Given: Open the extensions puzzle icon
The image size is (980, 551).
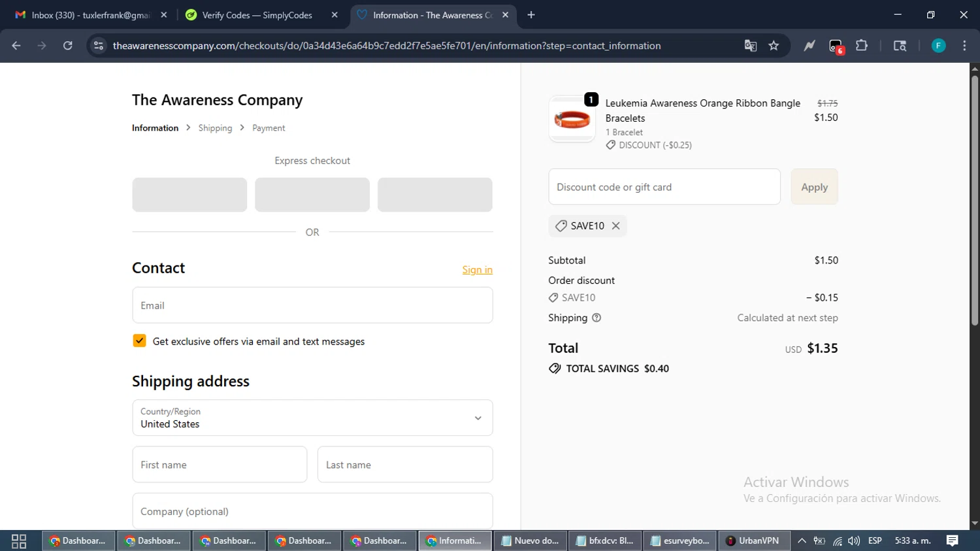Looking at the screenshot, I should [x=862, y=46].
